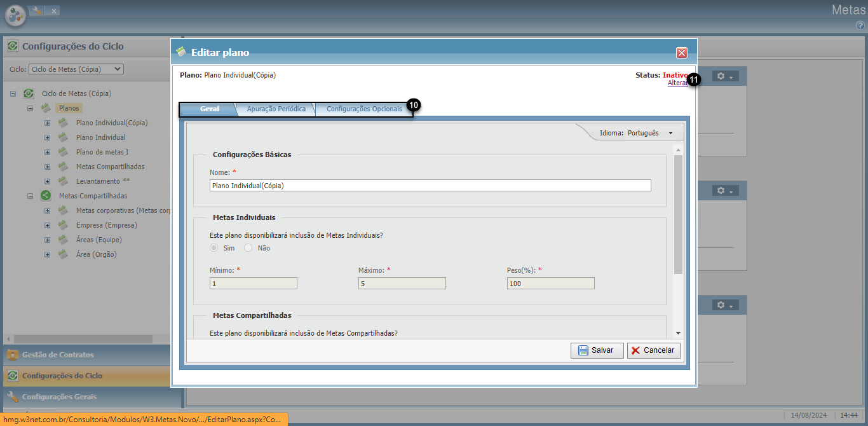Click the Máximo input field

click(402, 284)
